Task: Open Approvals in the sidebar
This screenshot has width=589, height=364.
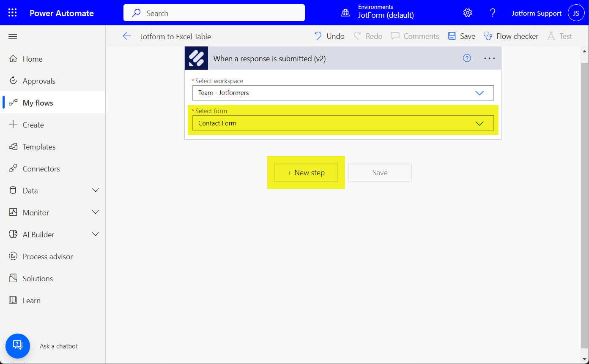Action: [x=53, y=81]
